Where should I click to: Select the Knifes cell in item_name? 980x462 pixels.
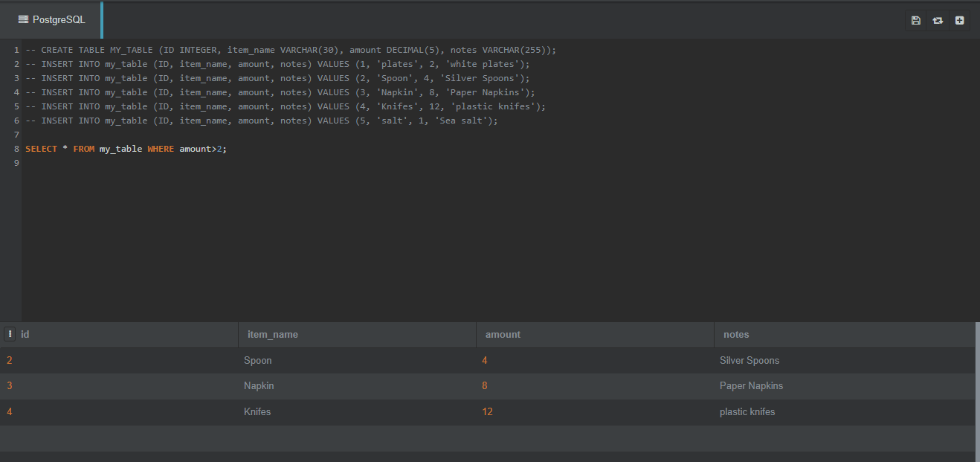click(357, 412)
